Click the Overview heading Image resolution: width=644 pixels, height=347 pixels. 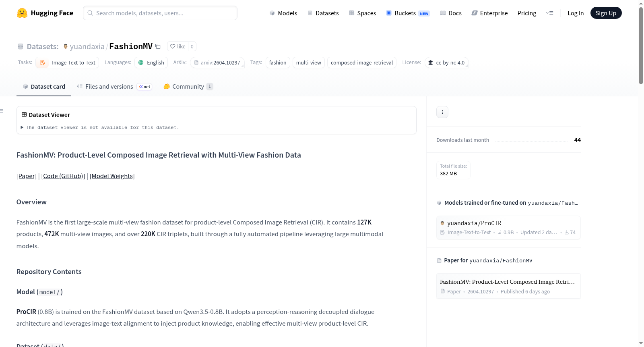31,202
